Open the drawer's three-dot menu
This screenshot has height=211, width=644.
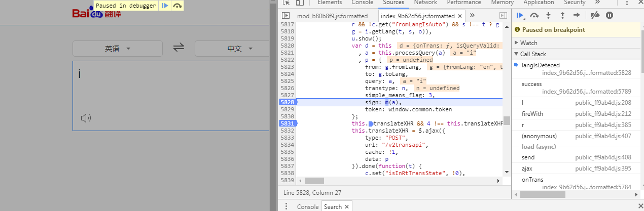click(286, 206)
